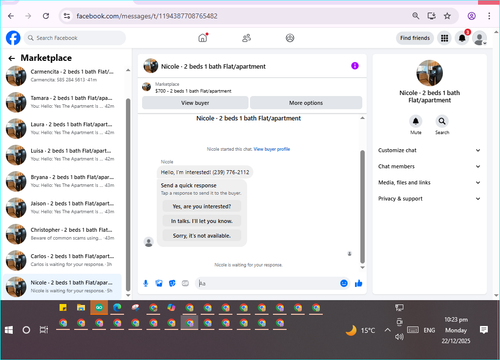Click the Aa message input field
This screenshot has width=500, height=360.
[x=267, y=283]
